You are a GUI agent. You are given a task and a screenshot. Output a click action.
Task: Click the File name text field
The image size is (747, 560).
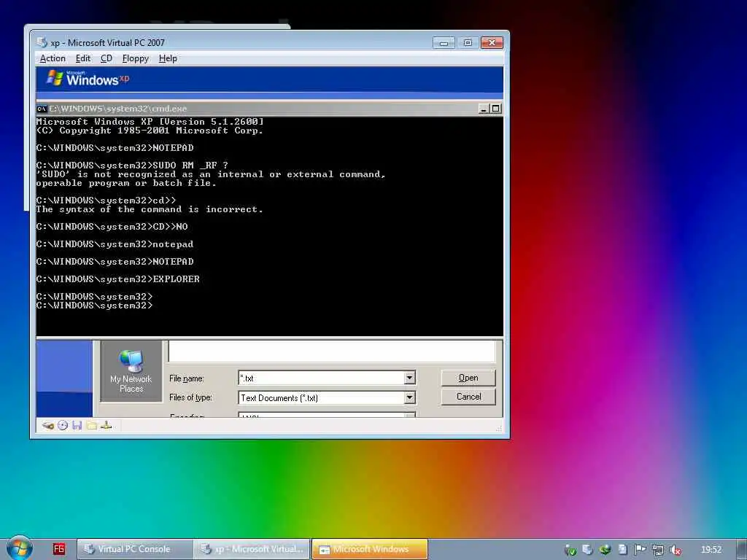coord(322,378)
